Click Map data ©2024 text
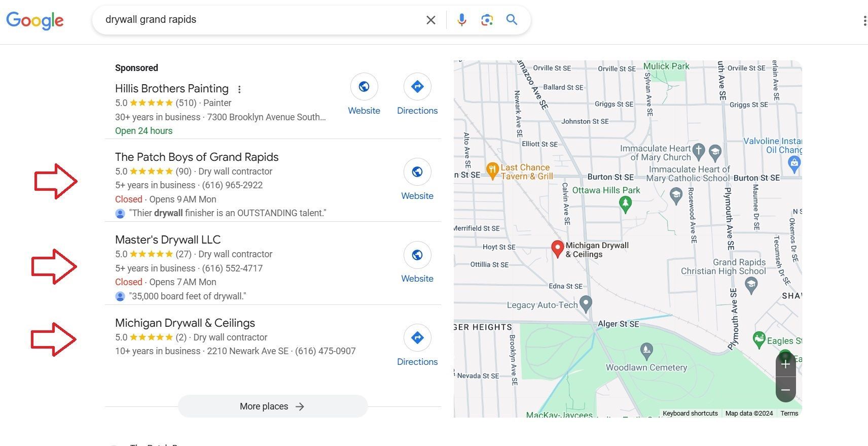The image size is (868, 446). click(749, 414)
